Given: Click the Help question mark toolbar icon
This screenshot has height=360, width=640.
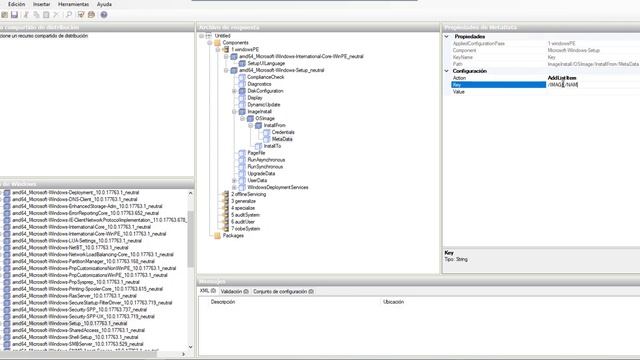Looking at the screenshot, I should coord(104,15).
